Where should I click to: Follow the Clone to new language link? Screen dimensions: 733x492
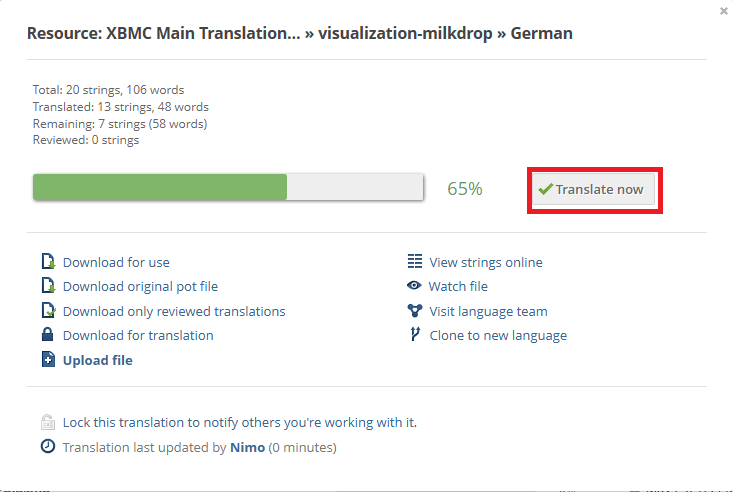498,336
